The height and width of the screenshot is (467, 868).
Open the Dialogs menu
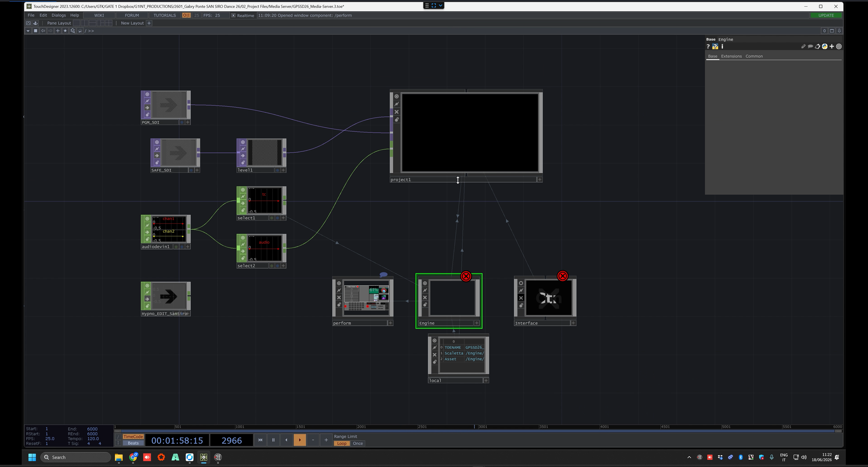pyautogui.click(x=59, y=15)
